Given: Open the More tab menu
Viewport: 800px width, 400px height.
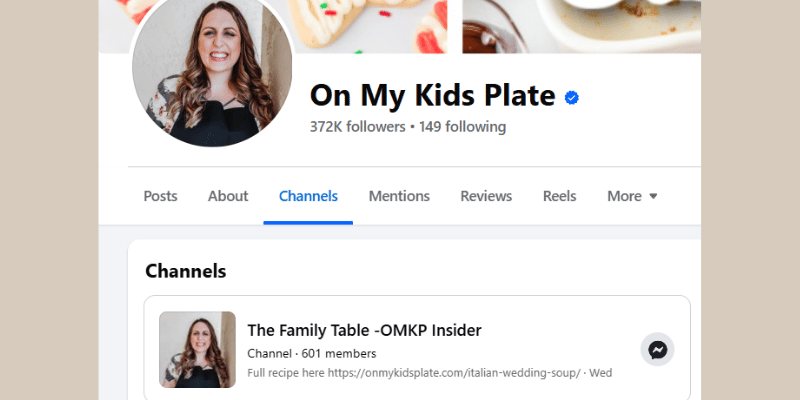Looking at the screenshot, I should tap(632, 196).
